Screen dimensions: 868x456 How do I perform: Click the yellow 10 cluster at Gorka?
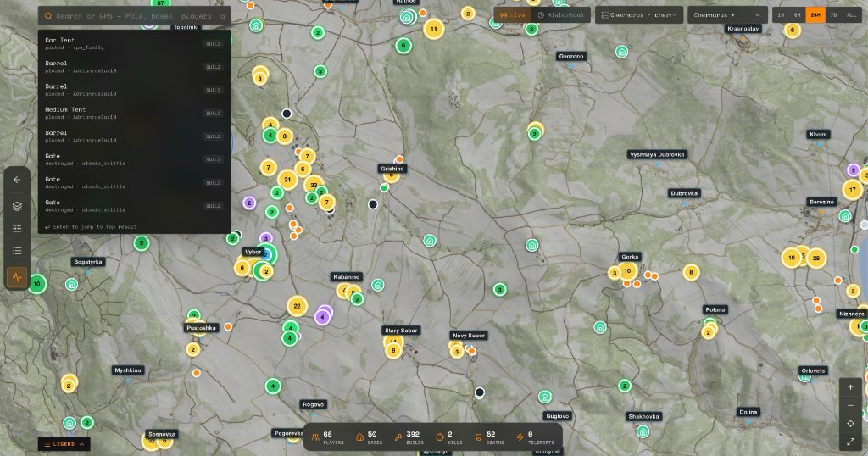(627, 270)
